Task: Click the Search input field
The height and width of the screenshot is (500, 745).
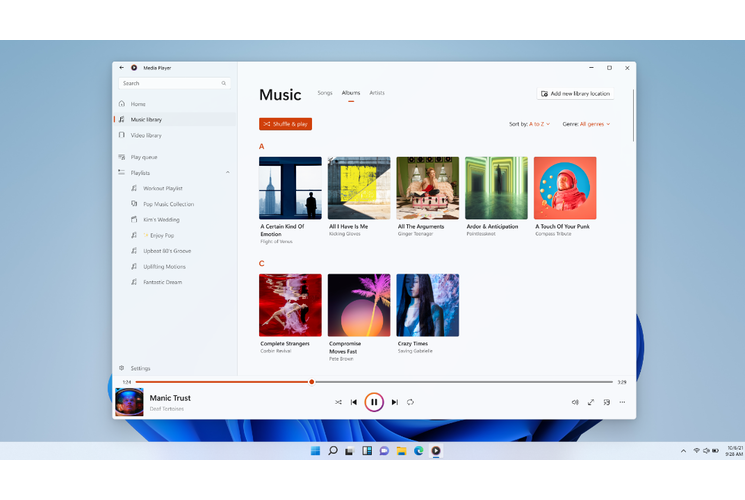Action: pyautogui.click(x=174, y=83)
